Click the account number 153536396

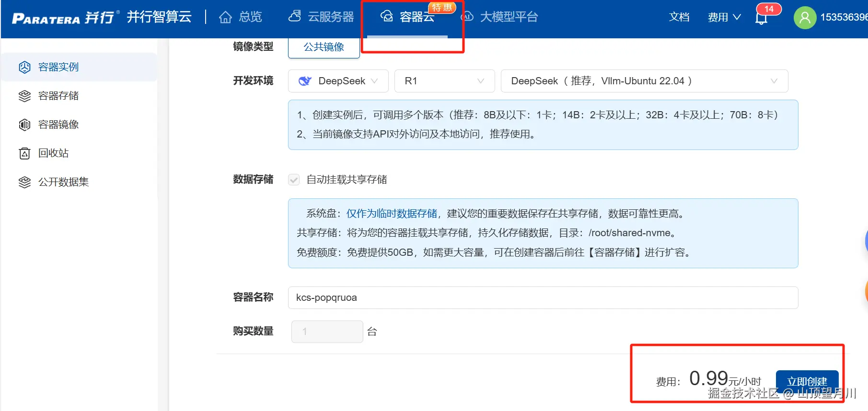pyautogui.click(x=844, y=17)
